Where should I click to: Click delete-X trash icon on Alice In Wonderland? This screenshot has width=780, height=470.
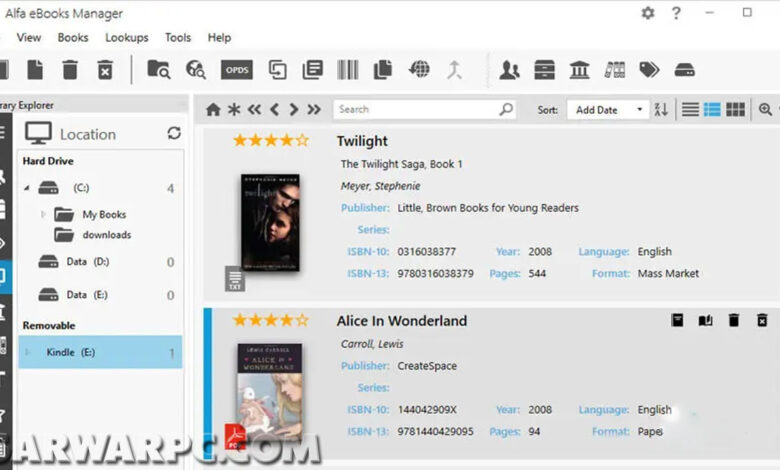(x=762, y=320)
